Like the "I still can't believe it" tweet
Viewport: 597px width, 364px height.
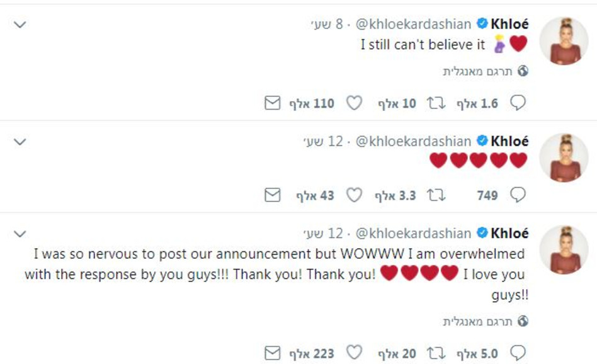click(x=355, y=103)
